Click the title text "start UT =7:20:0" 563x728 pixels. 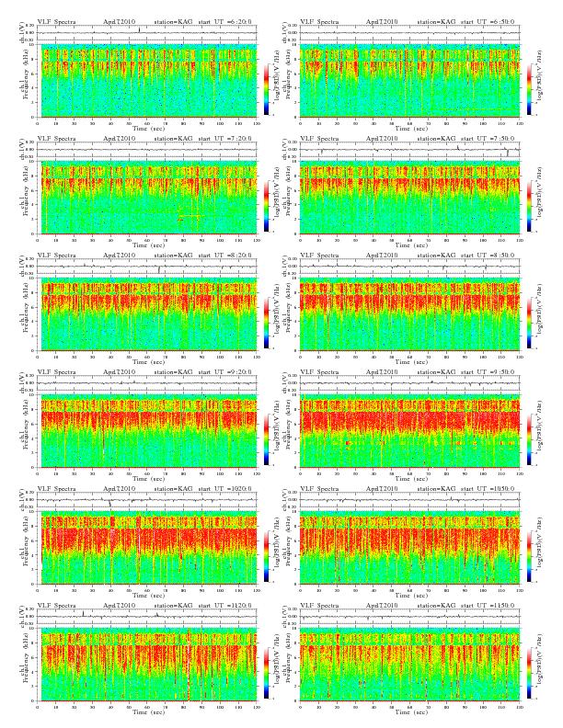pyautogui.click(x=224, y=139)
